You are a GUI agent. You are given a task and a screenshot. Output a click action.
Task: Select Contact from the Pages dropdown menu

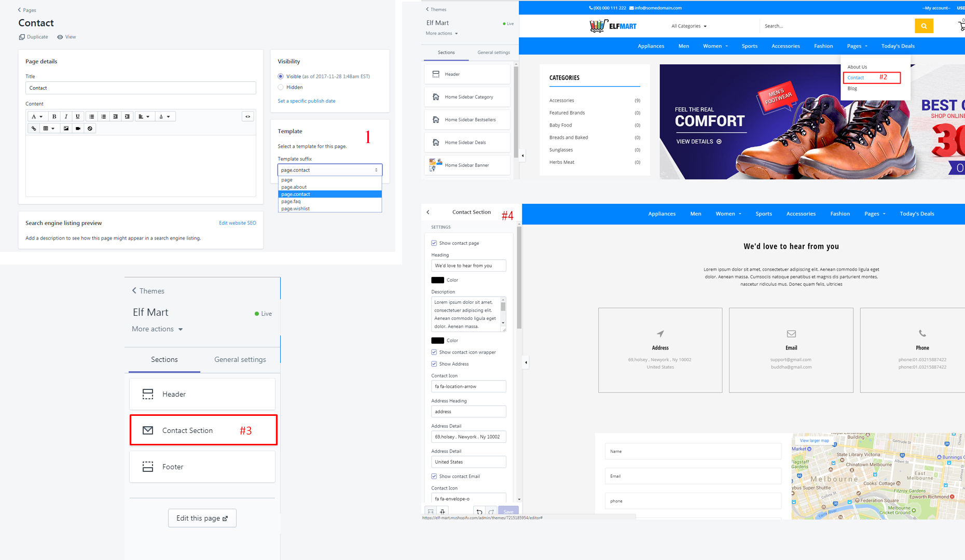click(856, 77)
